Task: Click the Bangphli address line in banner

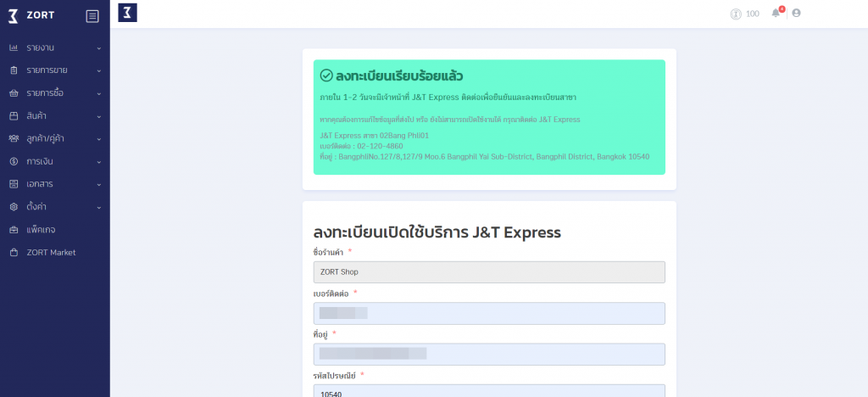Action: point(484,157)
